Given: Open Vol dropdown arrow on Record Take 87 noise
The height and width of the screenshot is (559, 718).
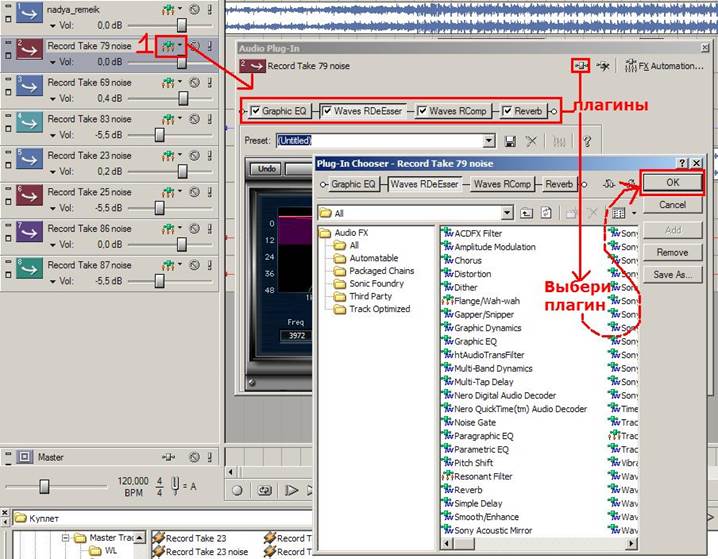Looking at the screenshot, I should click(x=53, y=282).
